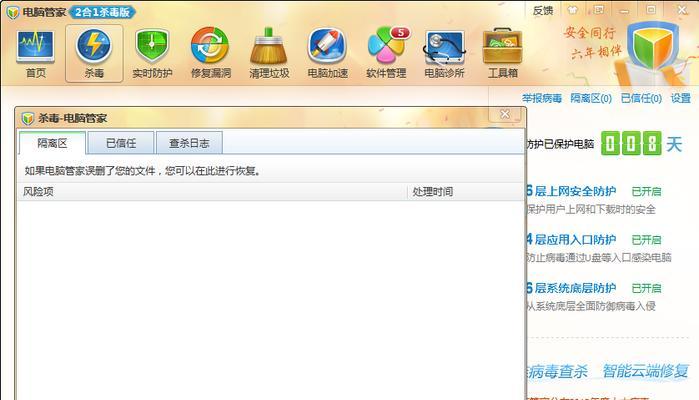This screenshot has width=699, height=400.
Task: Click the 病毒查杀 text
Action: (557, 371)
